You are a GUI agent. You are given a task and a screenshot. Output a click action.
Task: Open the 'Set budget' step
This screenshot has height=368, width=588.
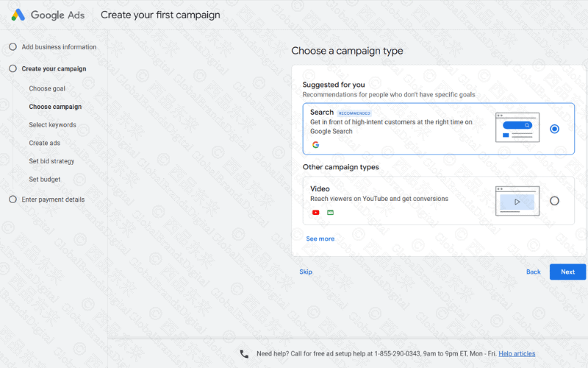click(x=45, y=180)
